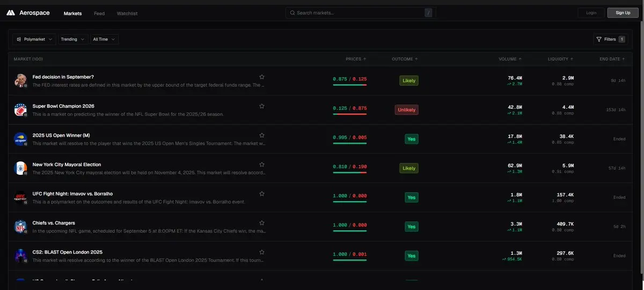This screenshot has height=290, width=644.
Task: Open the CS2: BLAST Open London 2025 title
Action: coord(68,252)
